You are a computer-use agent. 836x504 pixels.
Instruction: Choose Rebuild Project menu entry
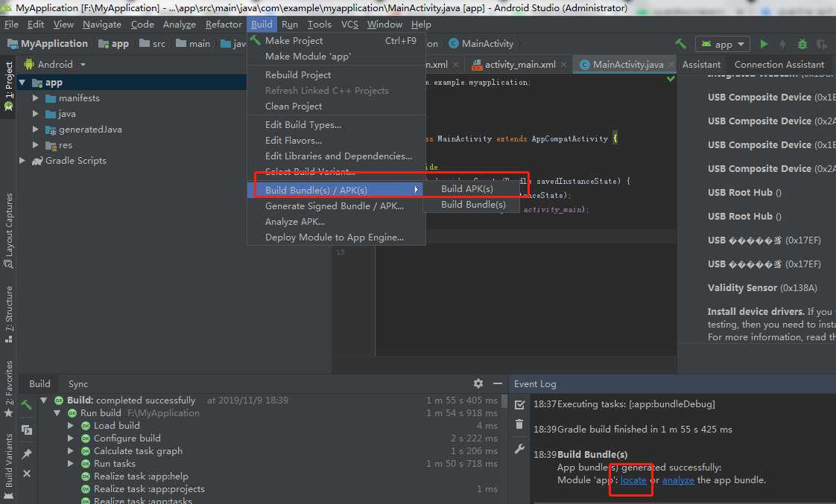click(x=337, y=75)
